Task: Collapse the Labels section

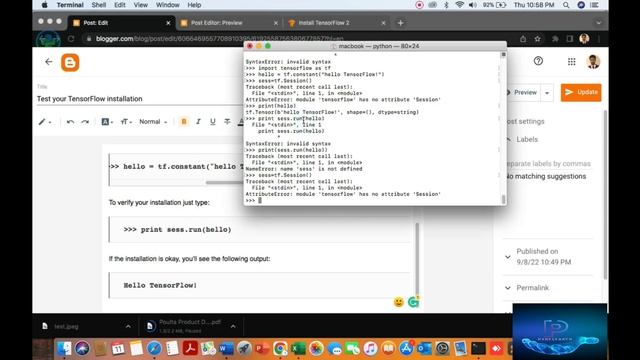Action: pyautogui.click(x=508, y=140)
